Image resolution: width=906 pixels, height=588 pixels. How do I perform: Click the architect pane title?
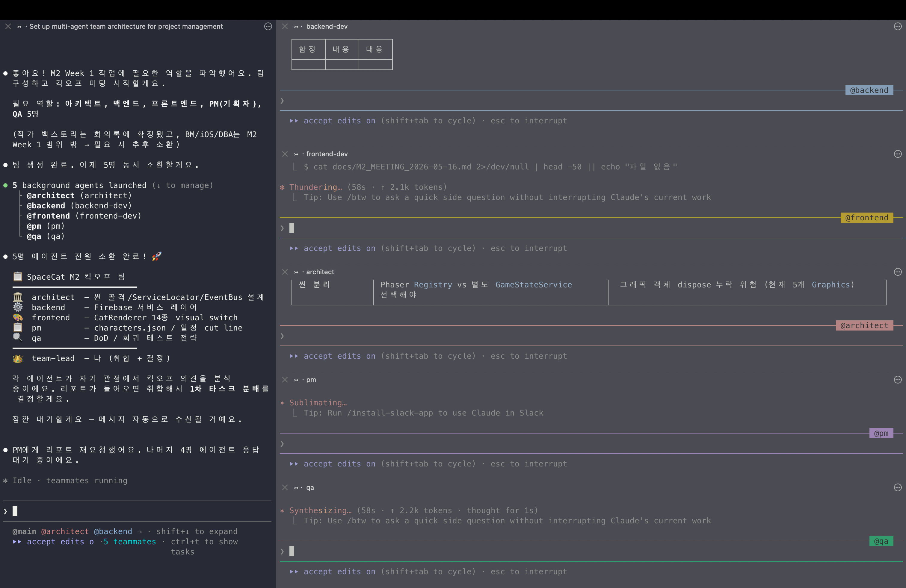click(x=320, y=272)
